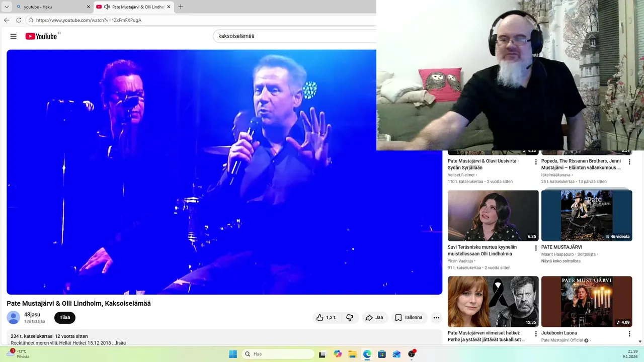This screenshot has height=362, width=644.
Task: Open options for Jukeboxin Luona video
Action: pos(629,334)
